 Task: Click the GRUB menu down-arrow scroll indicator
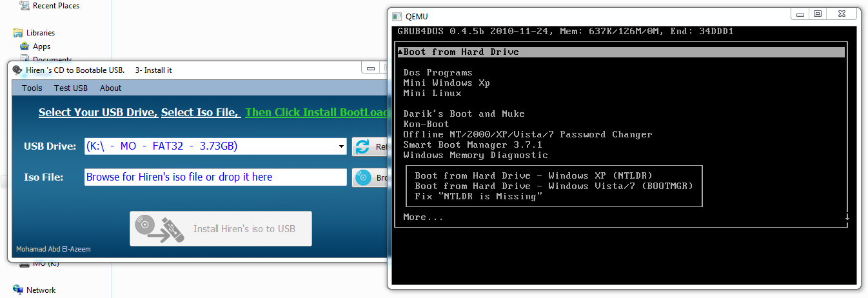[847, 217]
